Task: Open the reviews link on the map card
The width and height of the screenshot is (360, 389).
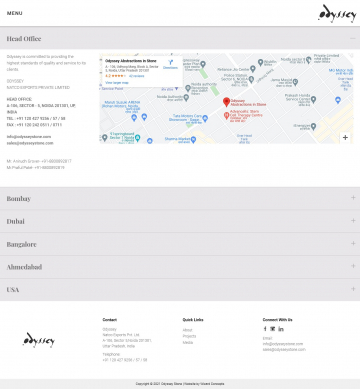Action: (137, 76)
